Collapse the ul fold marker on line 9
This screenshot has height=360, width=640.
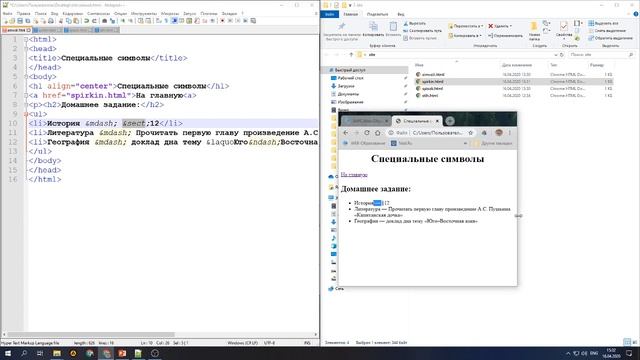pos(26,114)
